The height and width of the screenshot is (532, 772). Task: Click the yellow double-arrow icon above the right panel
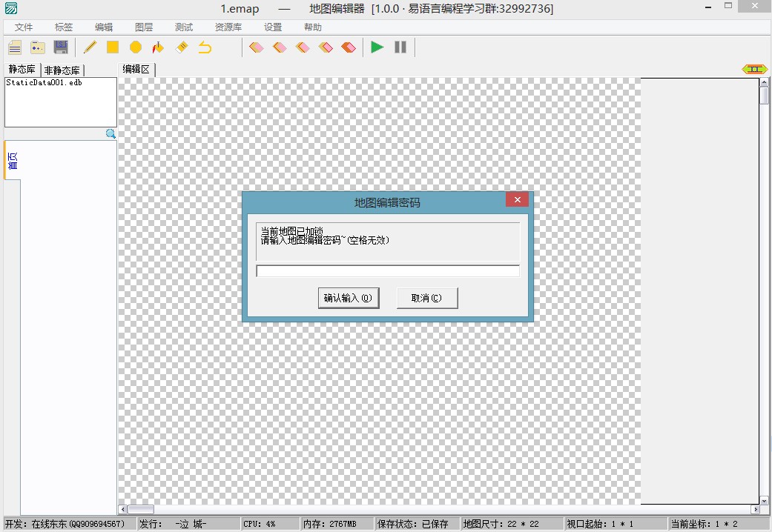(754, 70)
